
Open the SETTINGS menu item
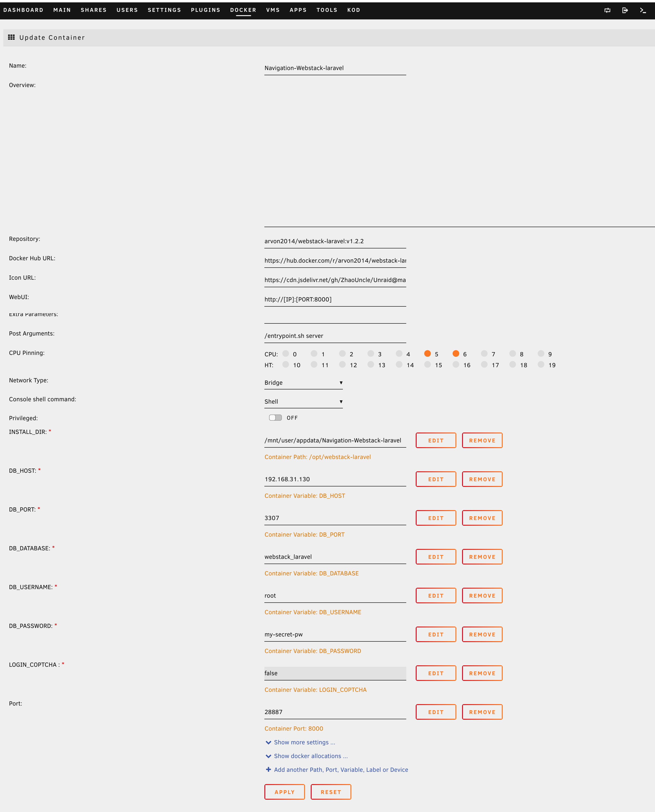coord(164,10)
